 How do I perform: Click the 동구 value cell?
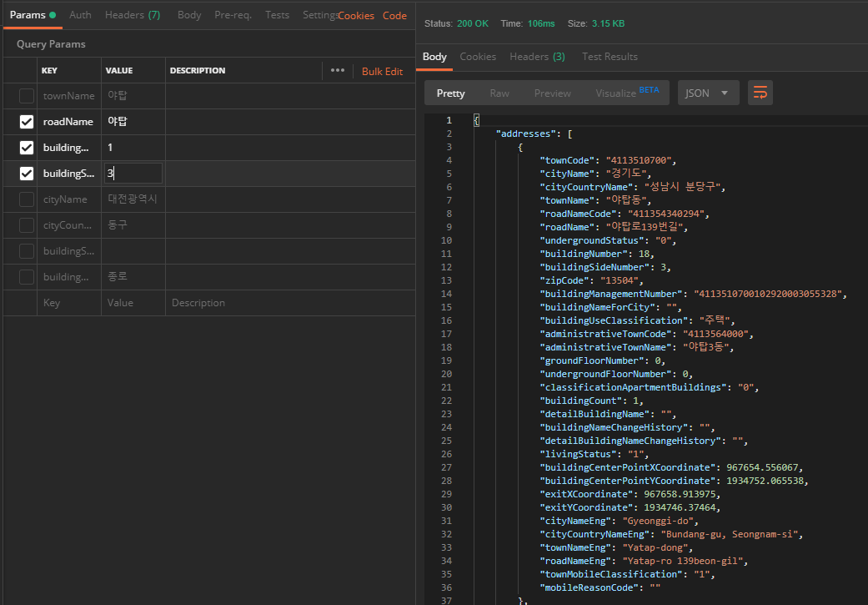133,225
